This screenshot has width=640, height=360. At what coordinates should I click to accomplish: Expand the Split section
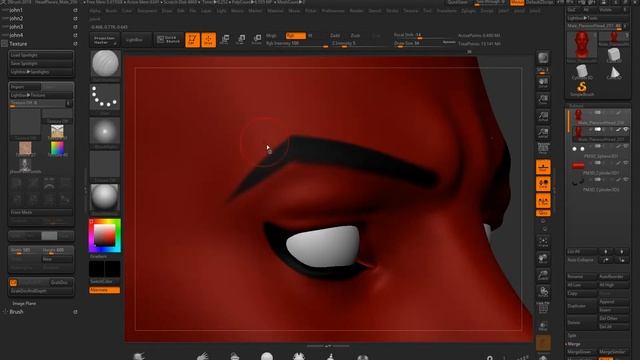click(x=572, y=336)
